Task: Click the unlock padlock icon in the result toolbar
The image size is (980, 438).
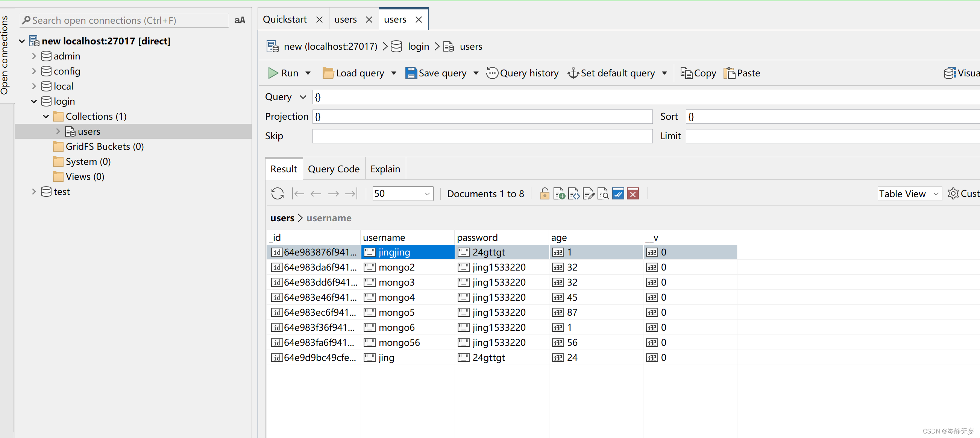Action: (x=545, y=194)
